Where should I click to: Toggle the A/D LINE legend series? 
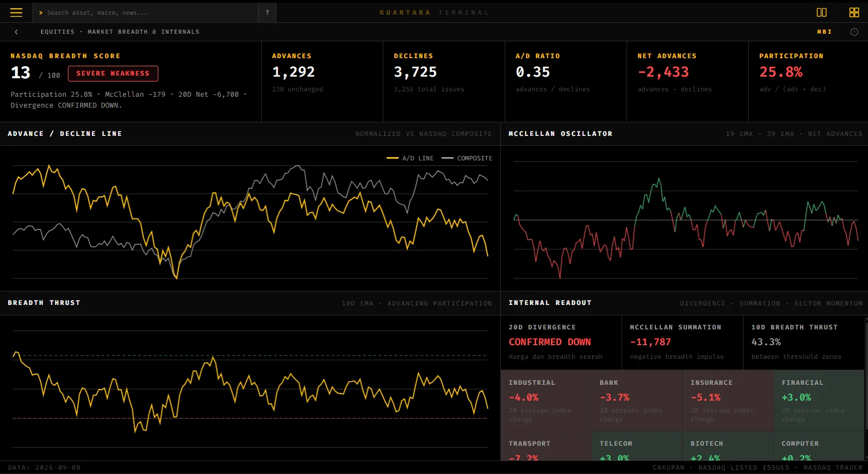tap(410, 158)
